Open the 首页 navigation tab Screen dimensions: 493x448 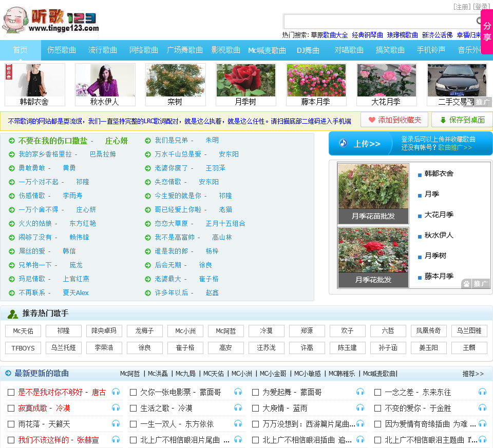pyautogui.click(x=21, y=50)
